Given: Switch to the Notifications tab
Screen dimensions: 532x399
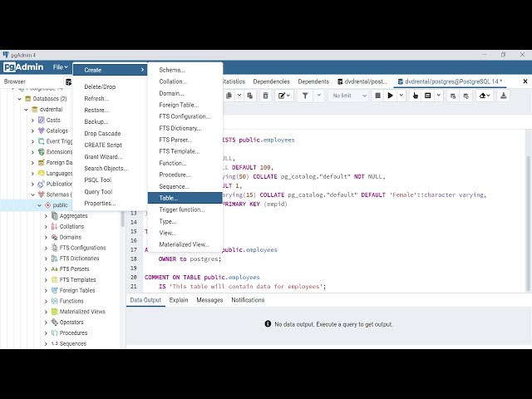Looking at the screenshot, I should 248,300.
